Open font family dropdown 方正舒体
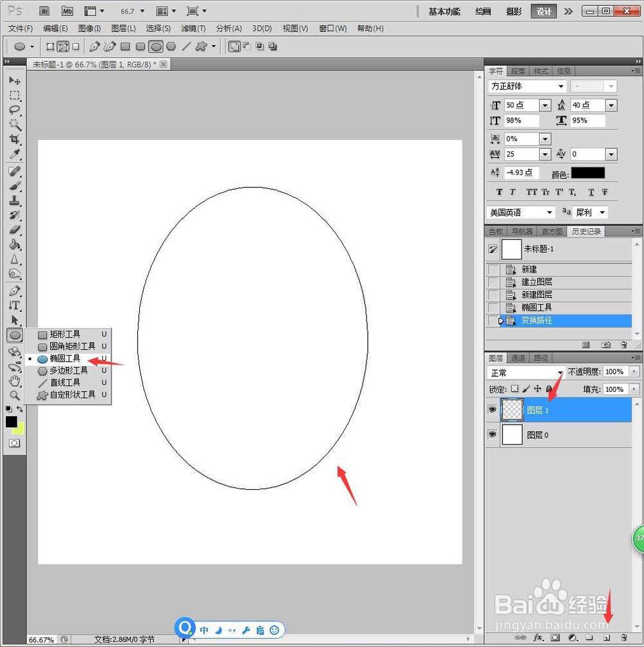Image resolution: width=644 pixels, height=647 pixels. [561, 86]
